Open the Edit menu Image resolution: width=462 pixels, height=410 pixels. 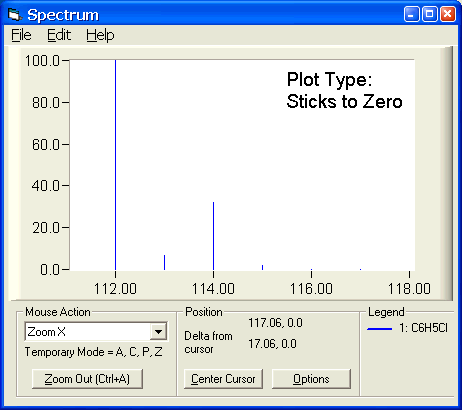click(59, 35)
